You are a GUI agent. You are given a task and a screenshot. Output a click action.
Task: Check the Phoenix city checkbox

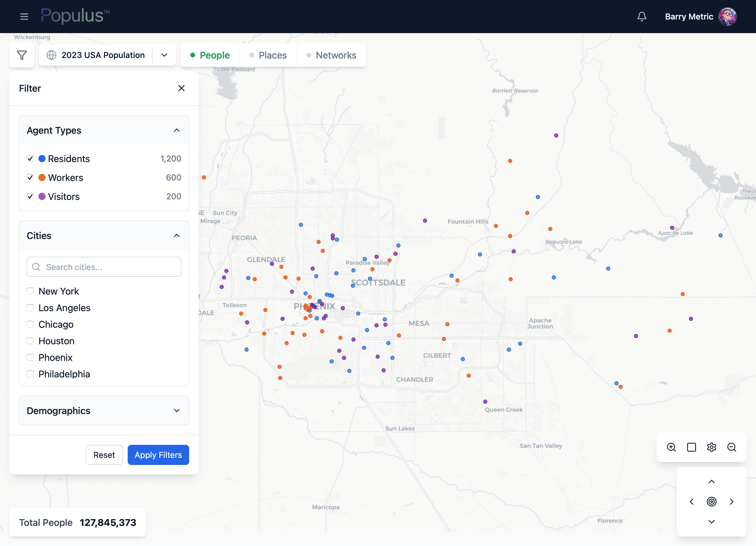30,357
